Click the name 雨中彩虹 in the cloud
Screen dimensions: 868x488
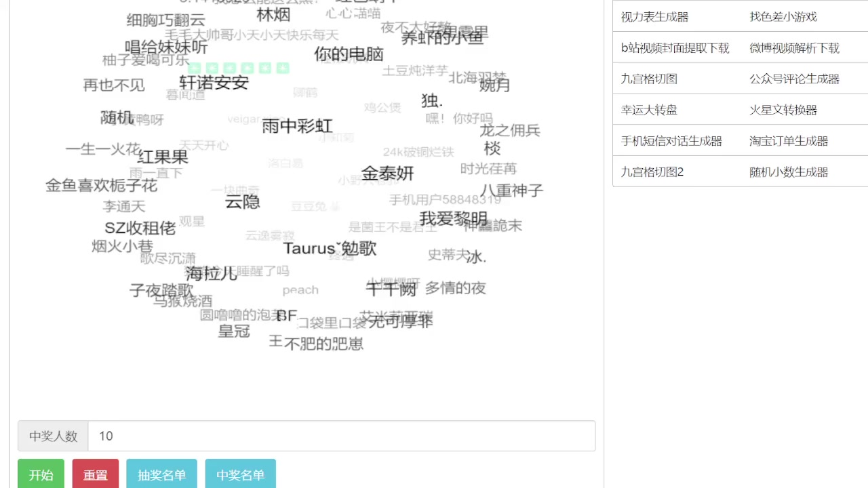[296, 125]
